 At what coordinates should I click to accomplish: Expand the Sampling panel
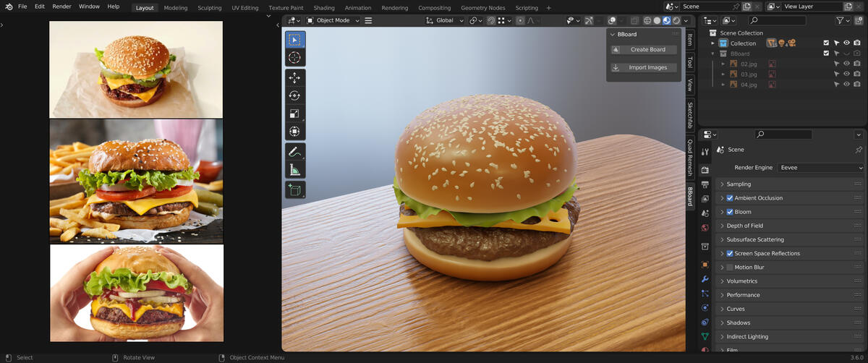739,184
